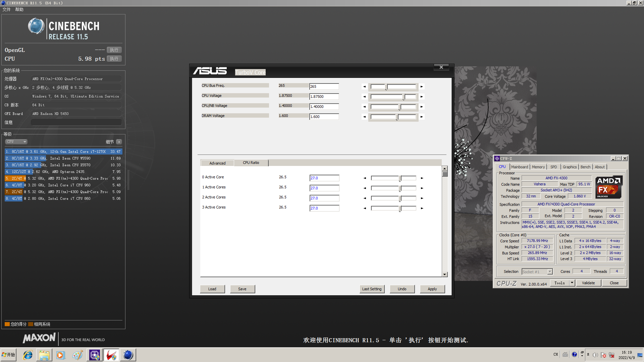Image resolution: width=644 pixels, height=362 pixels.
Task: Click the Close button in CPU-Z
Action: pos(614,283)
